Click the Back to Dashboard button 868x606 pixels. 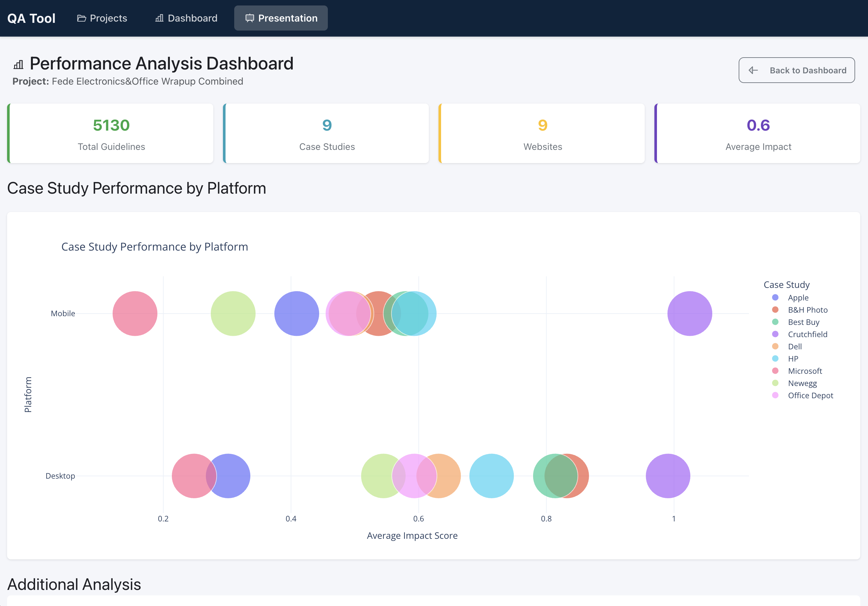(797, 70)
